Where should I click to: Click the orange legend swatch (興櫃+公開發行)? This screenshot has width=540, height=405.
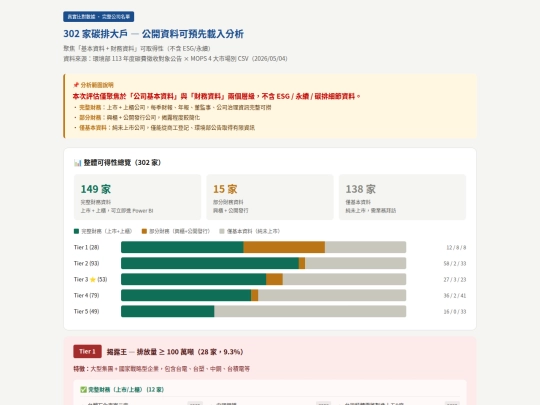point(144,231)
